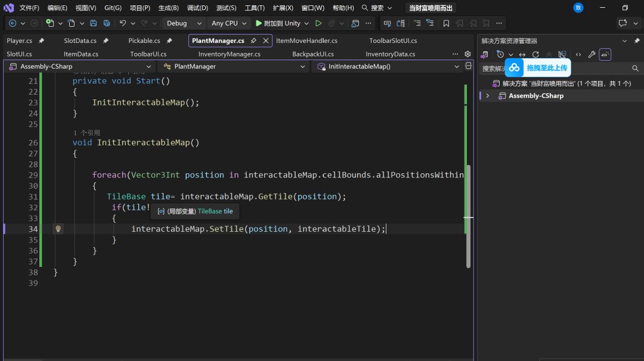The image size is (644, 361).
Task: Click the 附加到 Unity run button
Action: point(278,23)
